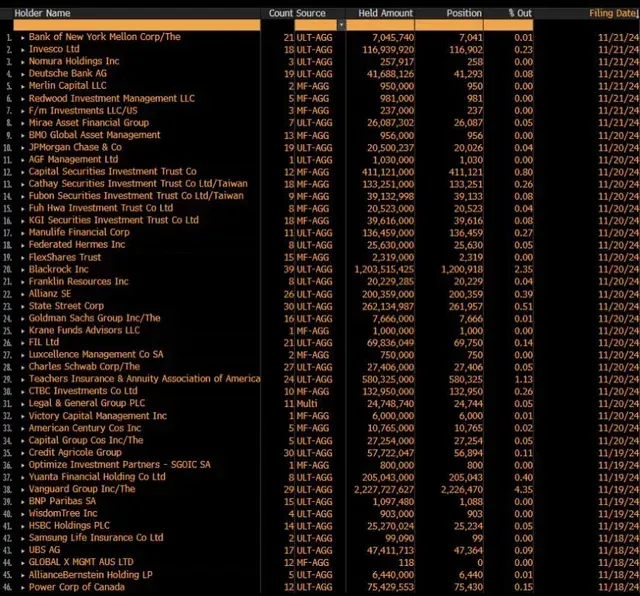The image size is (640, 596).
Task: Select WisdomTree Inc holder name
Action: coord(63,514)
